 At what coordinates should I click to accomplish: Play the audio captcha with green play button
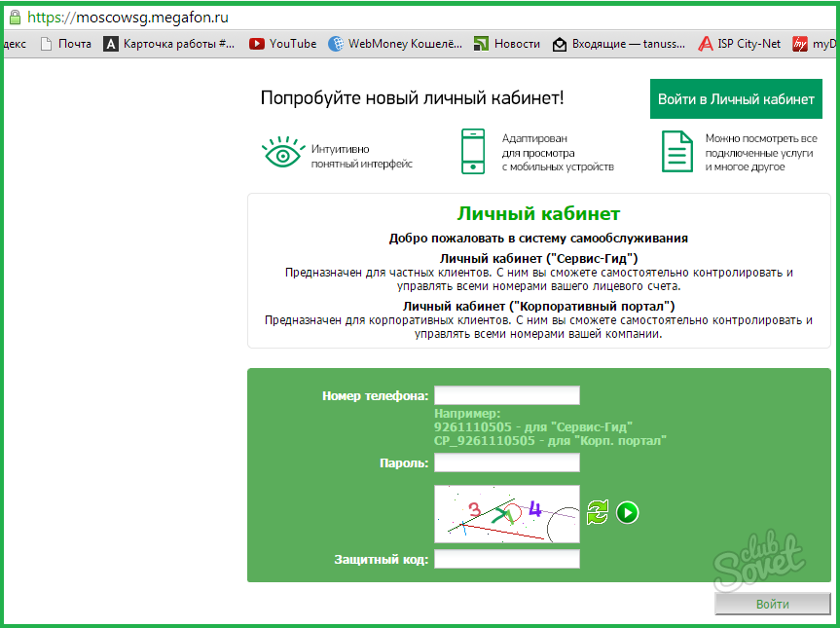tap(627, 512)
